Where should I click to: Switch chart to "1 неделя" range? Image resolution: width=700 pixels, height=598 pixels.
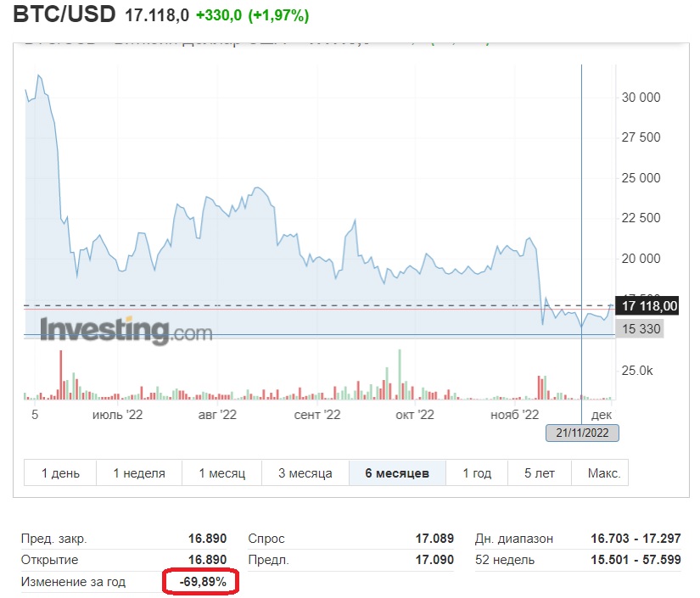tap(139, 473)
